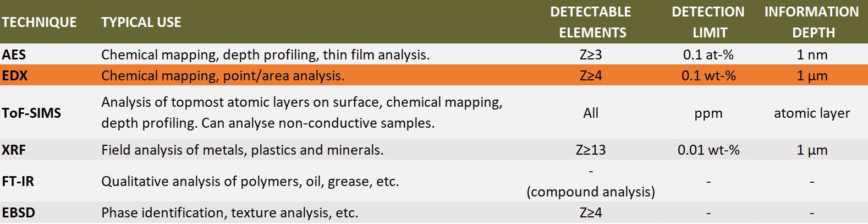Select the AES technique cell
This screenshot has width=868, height=224.
click(x=14, y=54)
